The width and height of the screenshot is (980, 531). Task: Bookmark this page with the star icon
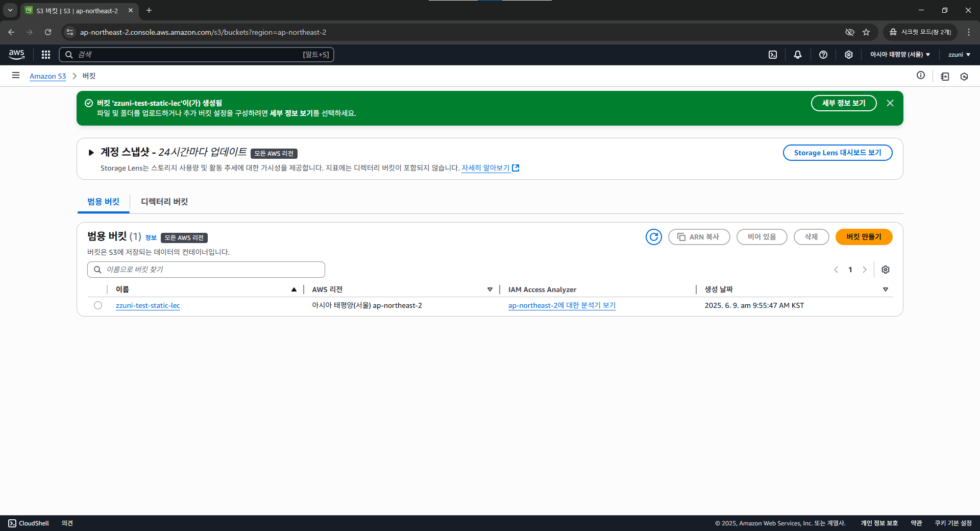point(866,32)
